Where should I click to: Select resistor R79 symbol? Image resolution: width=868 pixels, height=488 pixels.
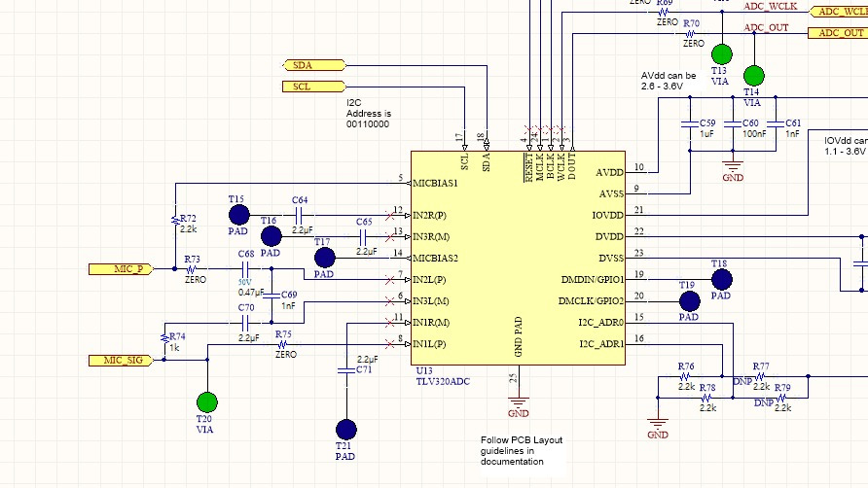tap(781, 398)
